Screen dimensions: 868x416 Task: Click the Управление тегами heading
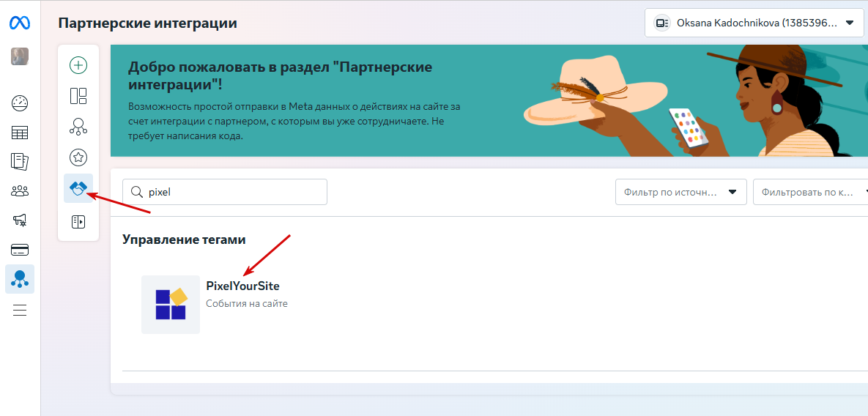(x=184, y=239)
